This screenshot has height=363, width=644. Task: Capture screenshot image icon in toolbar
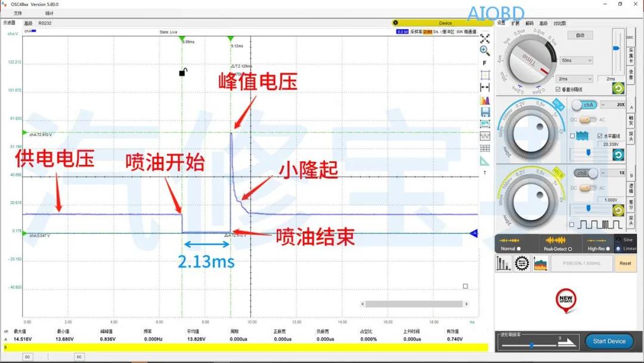(485, 124)
